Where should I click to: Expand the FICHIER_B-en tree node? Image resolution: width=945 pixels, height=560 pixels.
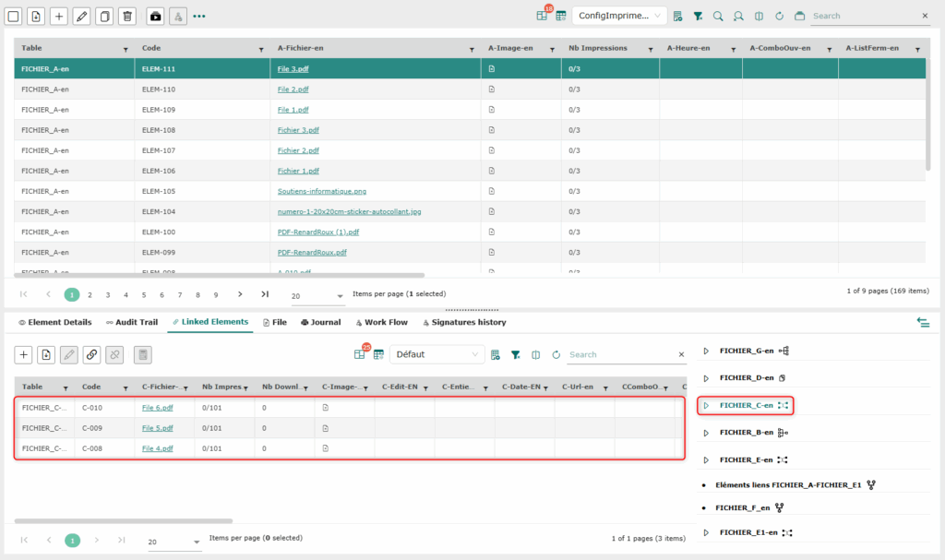pos(705,432)
